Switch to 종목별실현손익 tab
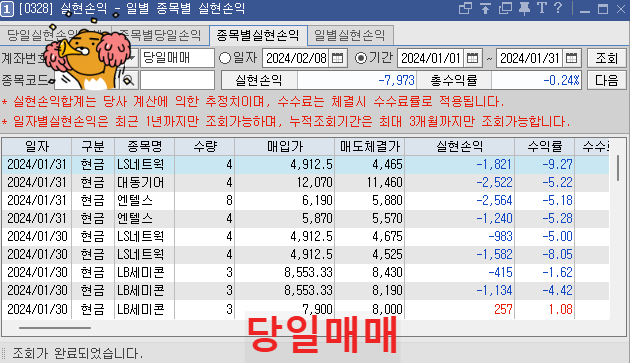 pos(258,35)
